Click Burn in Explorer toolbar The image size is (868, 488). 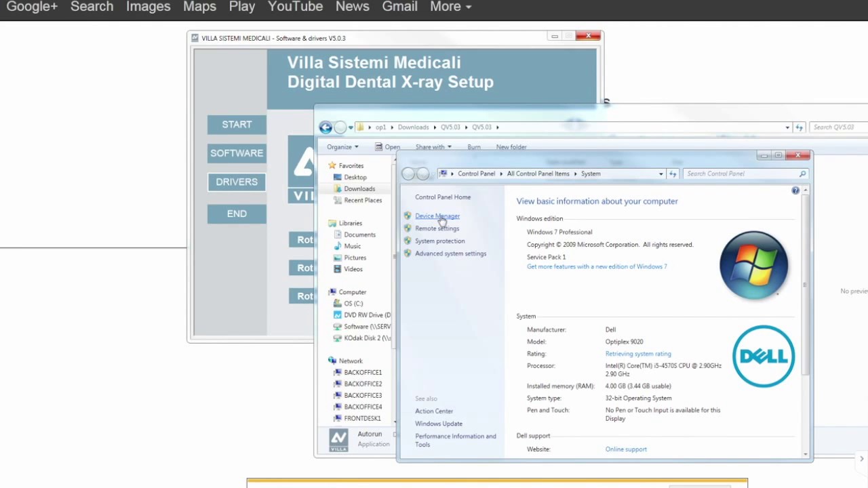(474, 147)
